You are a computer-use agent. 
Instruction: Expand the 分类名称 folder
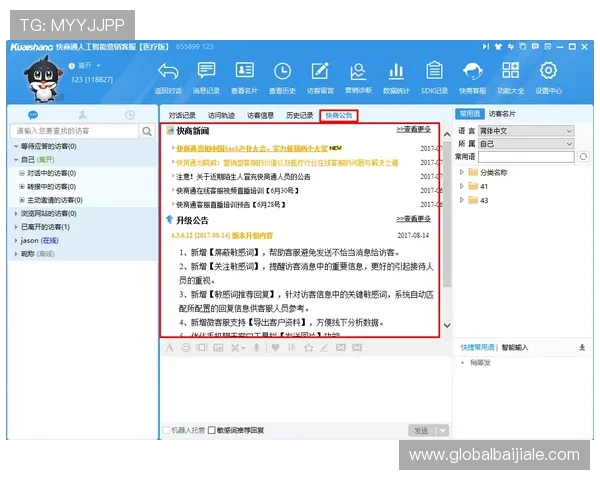[x=461, y=172]
